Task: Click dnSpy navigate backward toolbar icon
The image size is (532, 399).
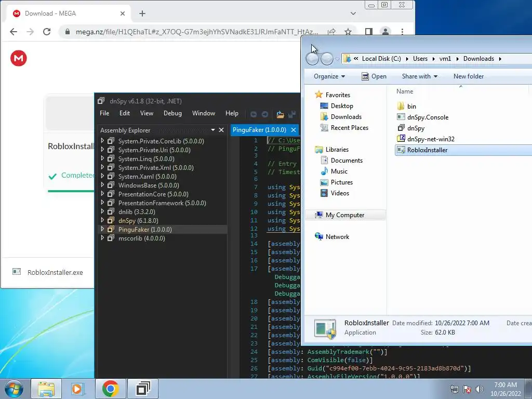Action: pyautogui.click(x=254, y=114)
